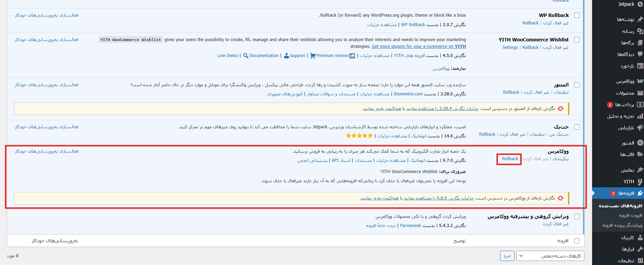Click جت‌پک من link
This screenshot has height=265, width=644.
559,134
